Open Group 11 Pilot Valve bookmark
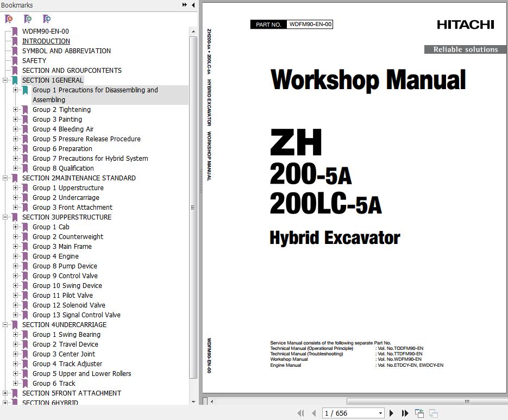 click(62, 295)
